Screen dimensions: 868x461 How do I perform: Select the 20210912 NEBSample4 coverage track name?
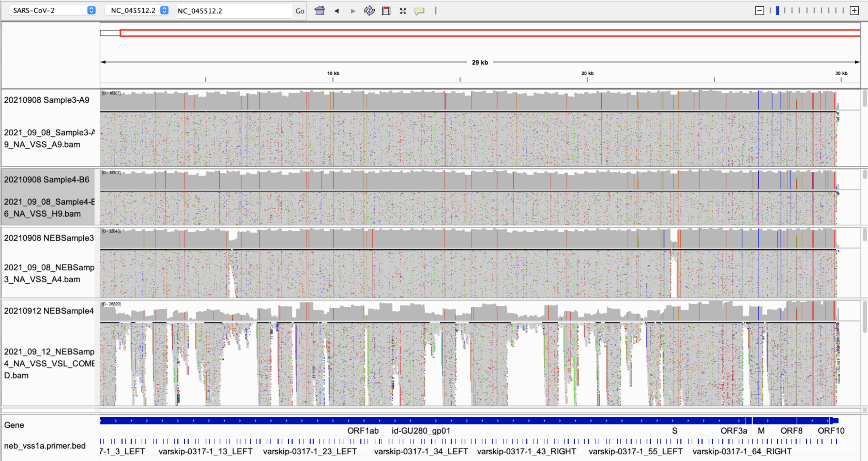[49, 311]
